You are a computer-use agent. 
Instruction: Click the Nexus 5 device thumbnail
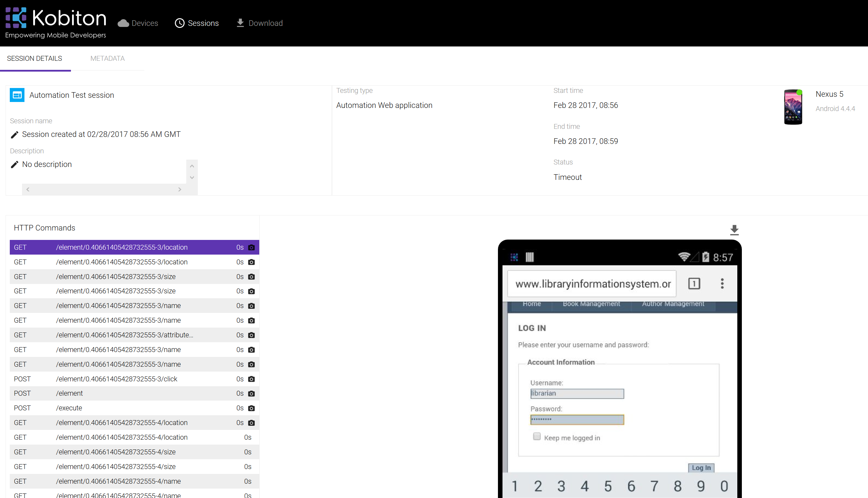(x=793, y=107)
